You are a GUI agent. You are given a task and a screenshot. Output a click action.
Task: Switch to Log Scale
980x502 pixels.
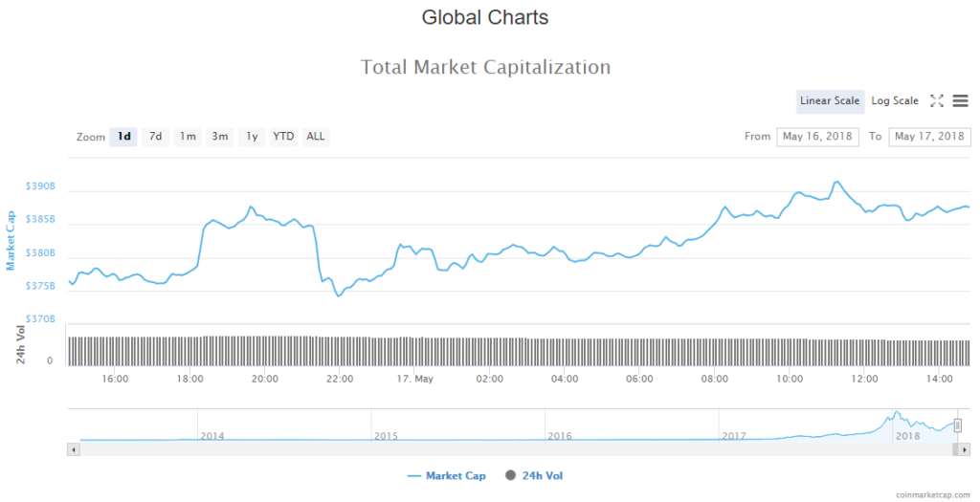point(894,101)
